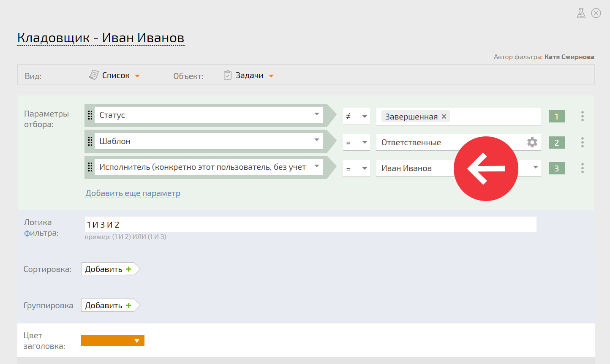Click the green number 1 badge

click(557, 117)
